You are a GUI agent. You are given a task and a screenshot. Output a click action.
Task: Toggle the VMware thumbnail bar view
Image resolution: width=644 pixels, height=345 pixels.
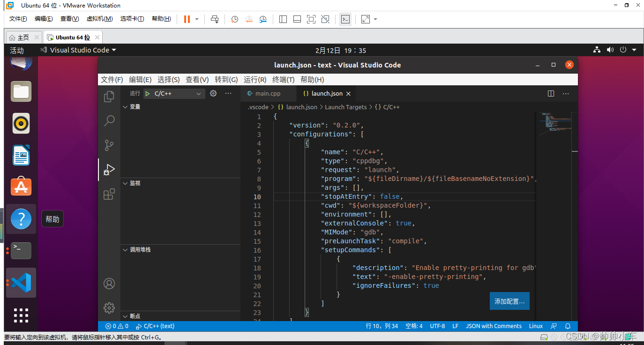coord(297,19)
